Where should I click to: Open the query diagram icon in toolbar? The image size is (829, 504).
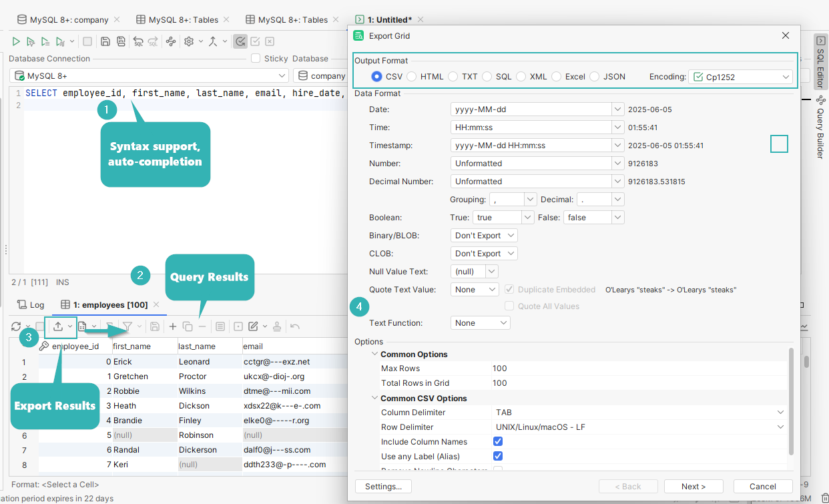tap(171, 41)
